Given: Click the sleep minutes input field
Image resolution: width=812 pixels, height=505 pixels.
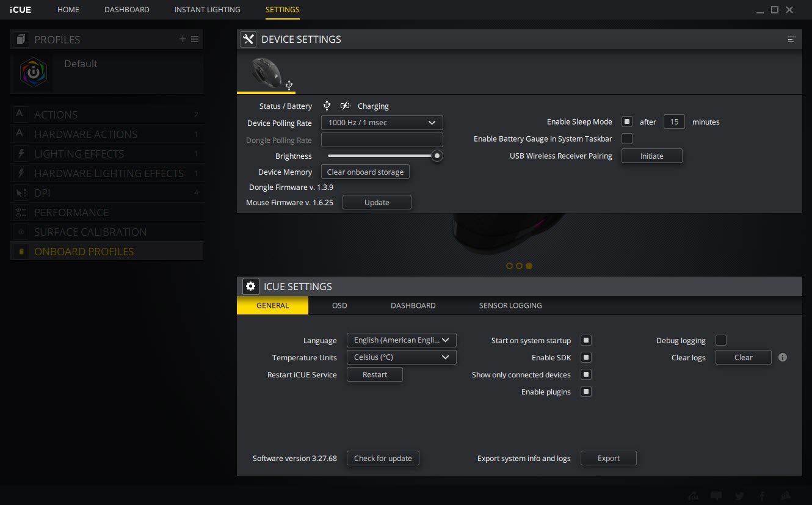Looking at the screenshot, I should [x=674, y=122].
